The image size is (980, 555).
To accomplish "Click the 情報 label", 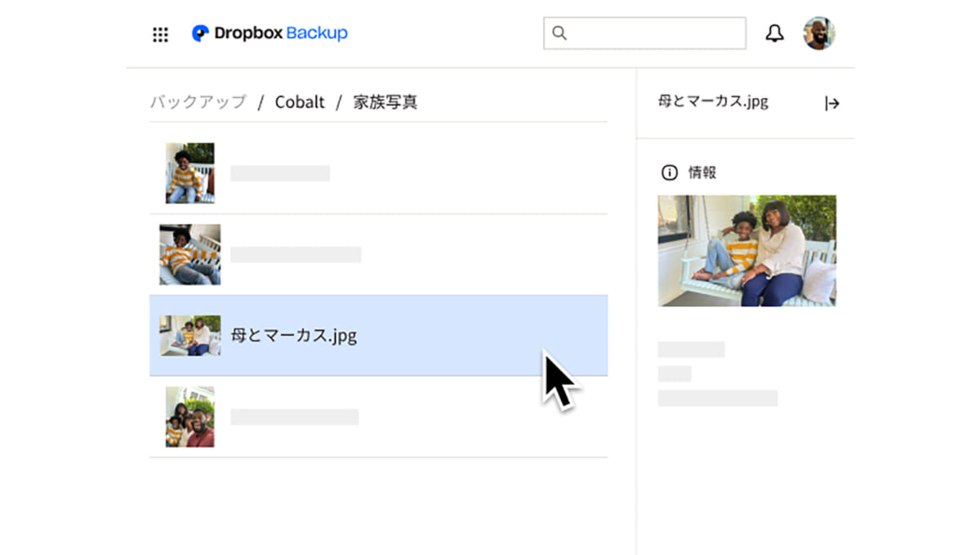I will (702, 172).
